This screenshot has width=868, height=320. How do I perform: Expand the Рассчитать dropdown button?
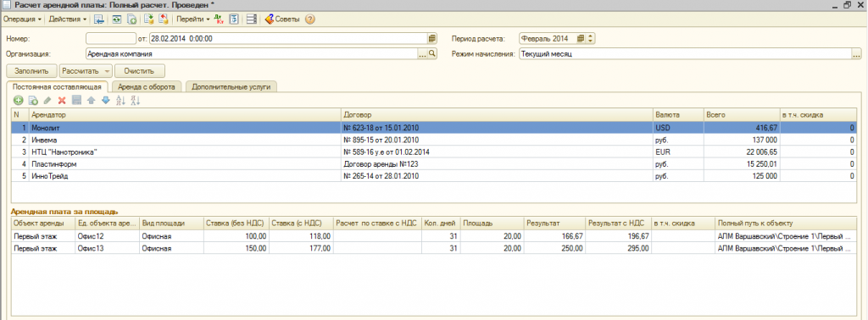pyautogui.click(x=106, y=71)
